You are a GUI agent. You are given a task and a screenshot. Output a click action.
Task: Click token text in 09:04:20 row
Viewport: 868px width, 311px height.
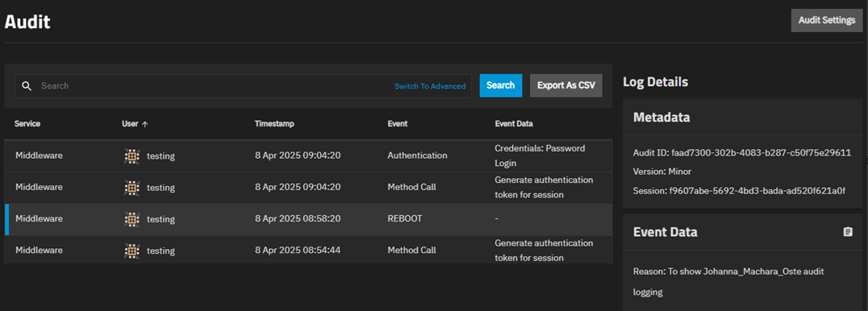tap(545, 188)
